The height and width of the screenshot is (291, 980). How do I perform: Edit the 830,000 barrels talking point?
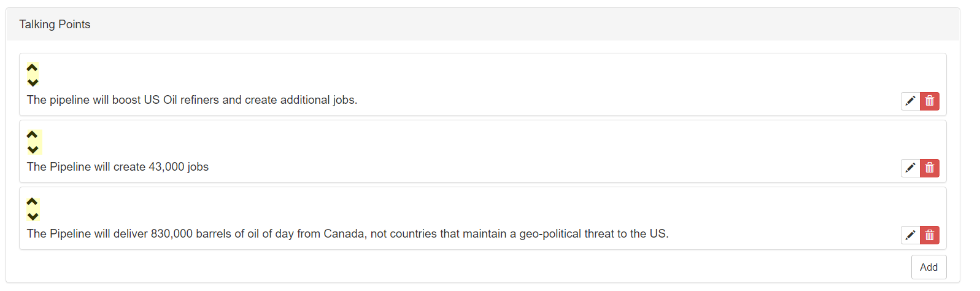[x=911, y=235]
